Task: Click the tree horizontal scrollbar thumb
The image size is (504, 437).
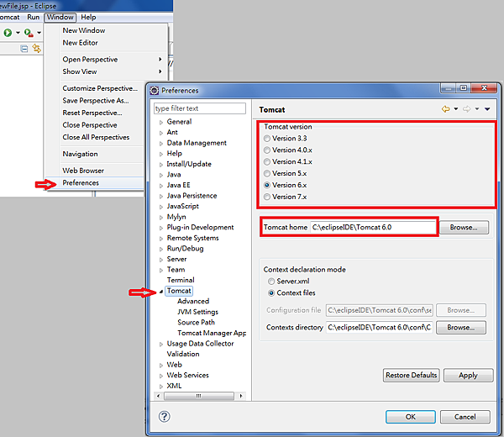Action: (x=198, y=396)
